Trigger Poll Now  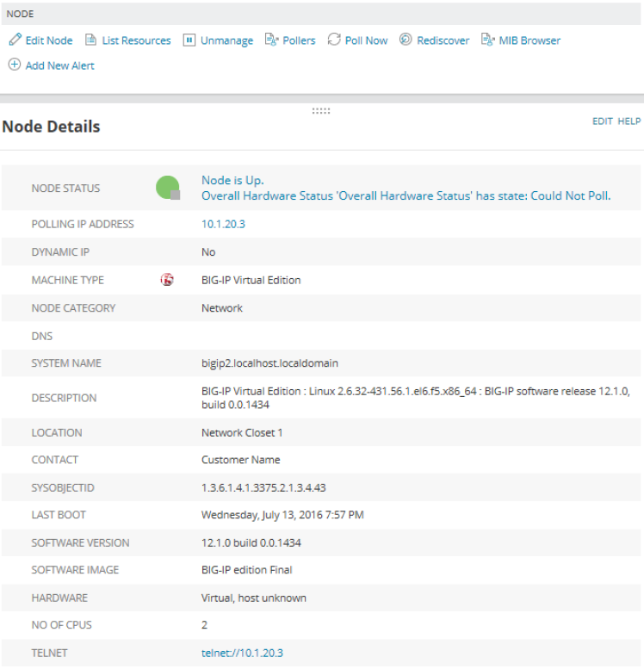coord(366,40)
